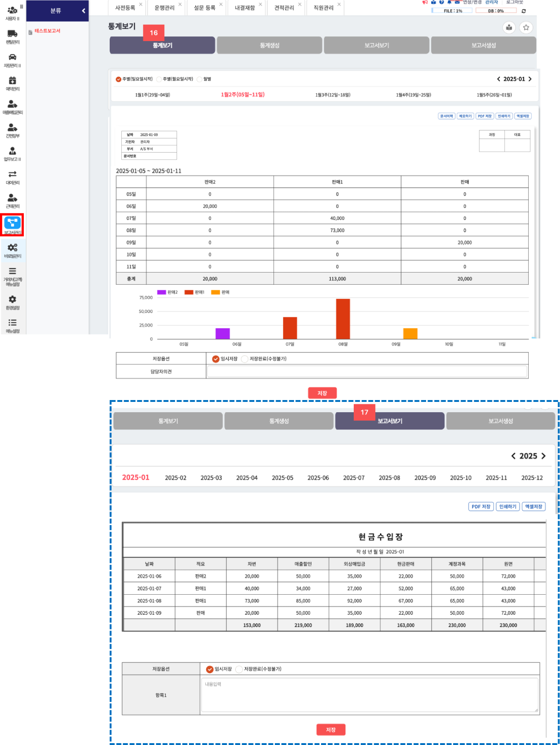560x745 pixels.
Task: Select 주별(월요일시작) radio option
Action: point(159,79)
